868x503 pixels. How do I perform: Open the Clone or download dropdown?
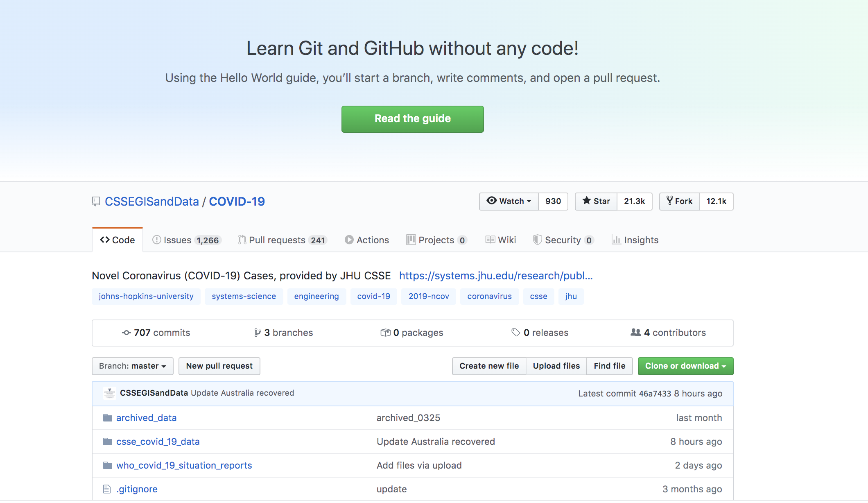click(685, 366)
